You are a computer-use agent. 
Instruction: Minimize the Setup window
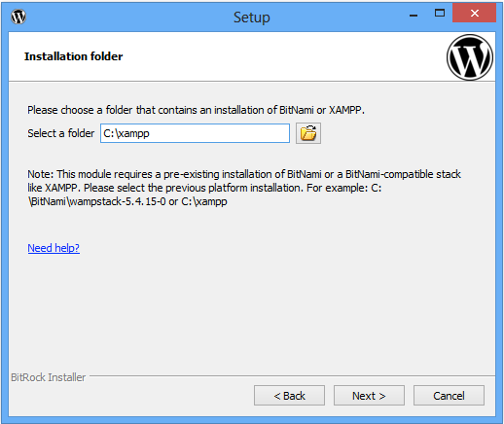point(414,15)
